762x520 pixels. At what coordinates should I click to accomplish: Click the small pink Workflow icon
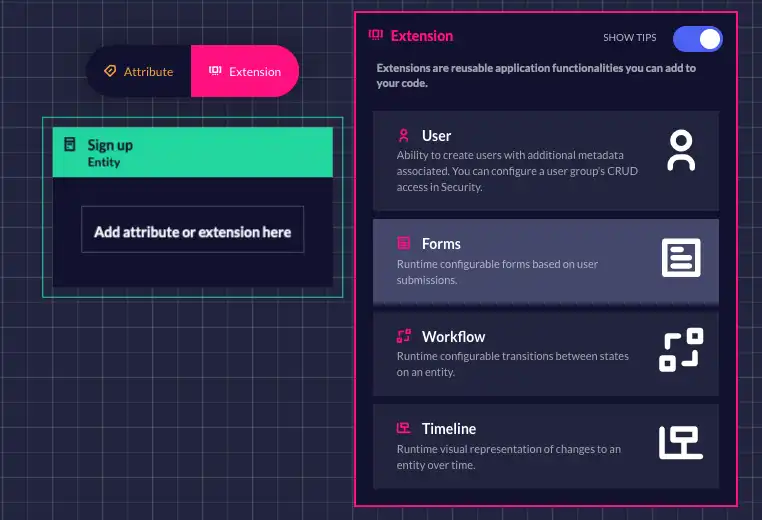(x=403, y=337)
